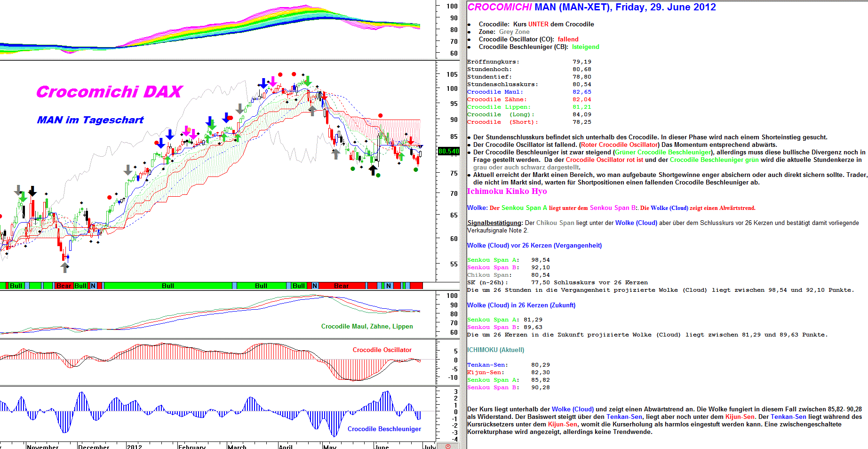Click the underlined Signalbestätigung text
The width and height of the screenshot is (868, 449).
(495, 223)
